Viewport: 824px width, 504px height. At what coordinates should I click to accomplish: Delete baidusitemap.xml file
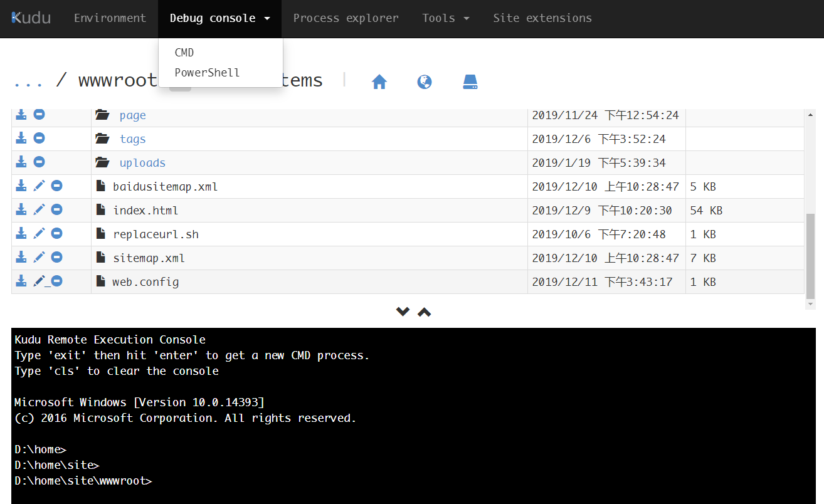pos(56,186)
